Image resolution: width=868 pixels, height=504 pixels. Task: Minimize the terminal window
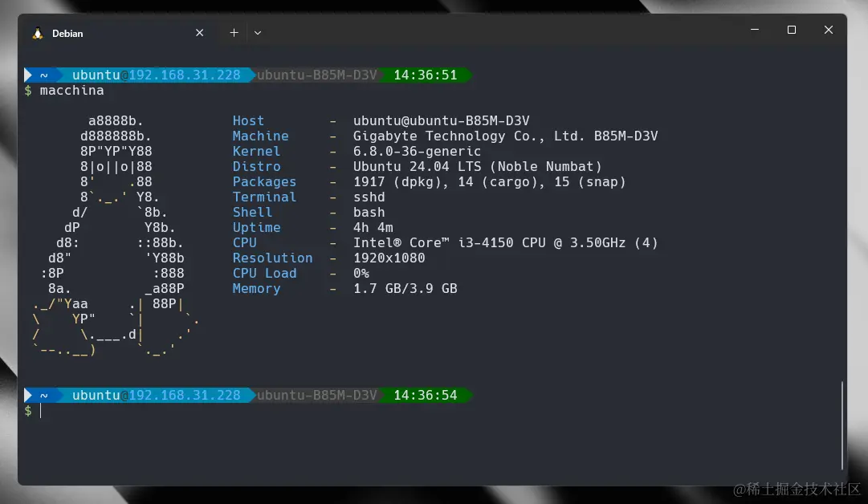click(x=755, y=30)
